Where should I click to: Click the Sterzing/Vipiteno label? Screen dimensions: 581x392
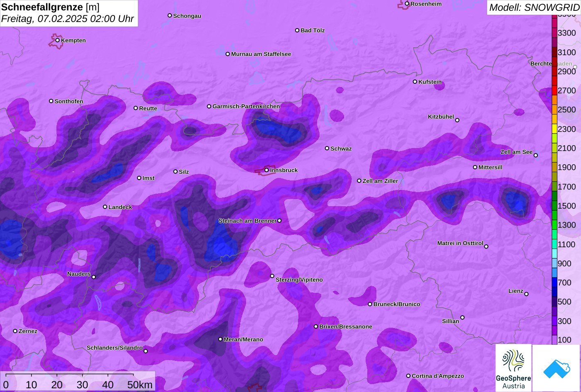299,280
